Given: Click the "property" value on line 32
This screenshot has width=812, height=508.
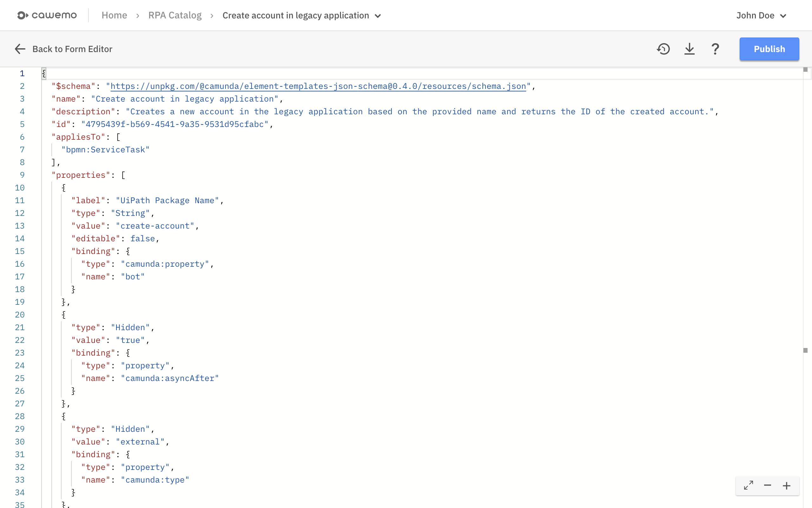Looking at the screenshot, I should (145, 467).
